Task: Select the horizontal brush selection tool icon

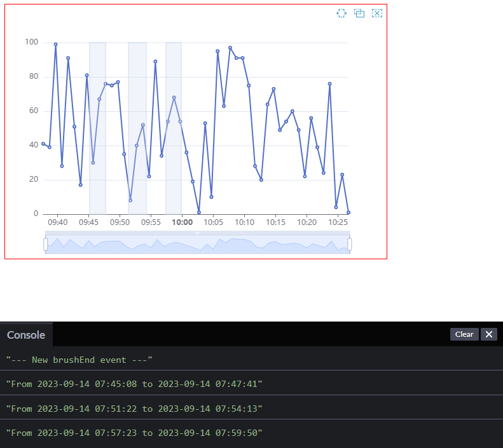Action: [x=341, y=13]
